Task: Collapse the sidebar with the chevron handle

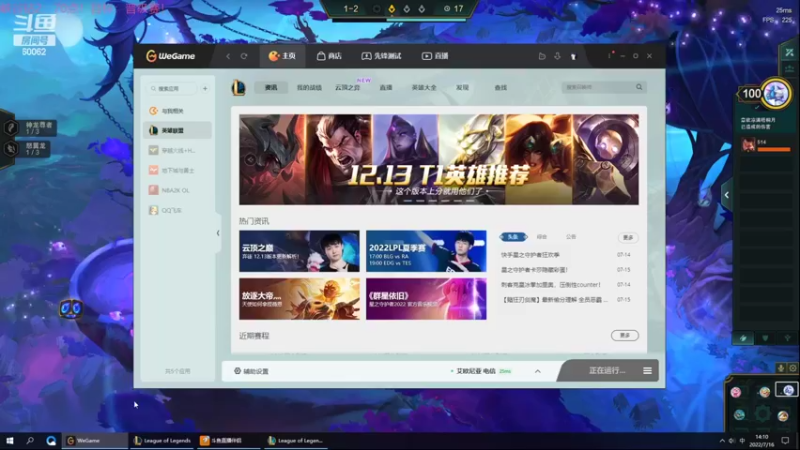Action: [x=218, y=233]
